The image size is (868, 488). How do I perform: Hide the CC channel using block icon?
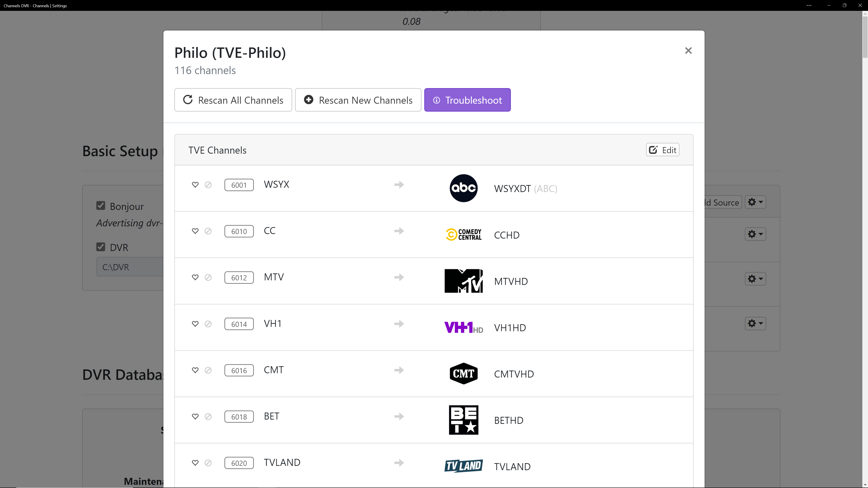coord(208,231)
